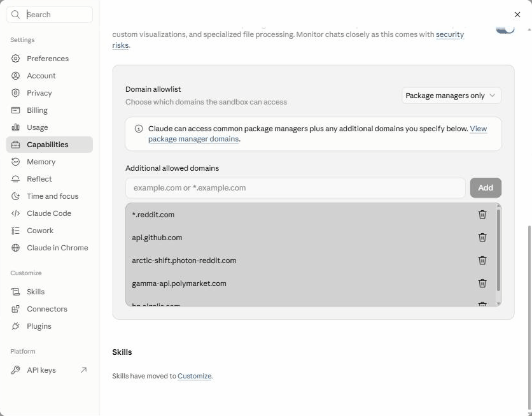Click the Privacy shield icon
The image size is (532, 416).
16,93
